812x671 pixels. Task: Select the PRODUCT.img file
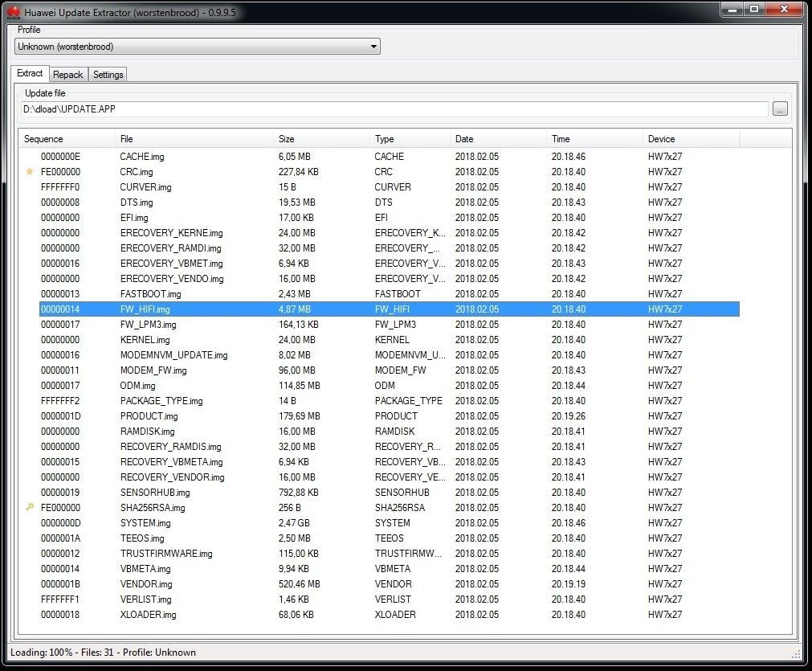click(x=390, y=416)
